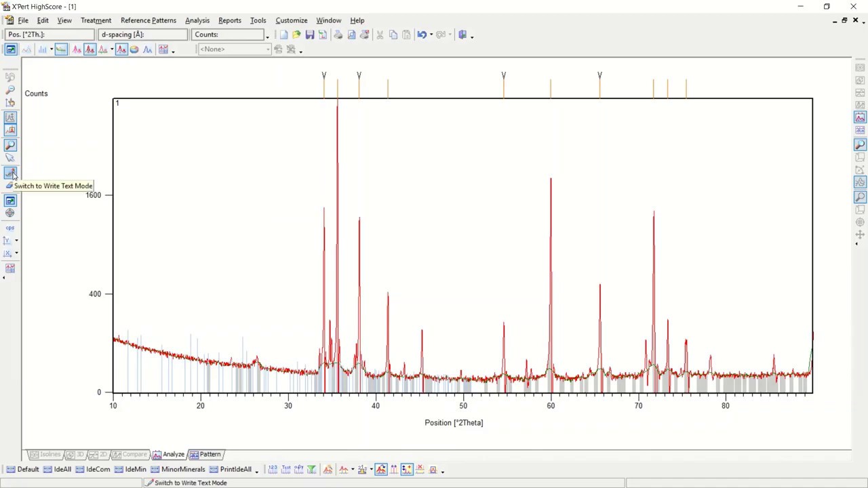Toggle the highlighted line graph icon in second toolbar
The height and width of the screenshot is (488, 868).
pyautogui.click(x=61, y=49)
